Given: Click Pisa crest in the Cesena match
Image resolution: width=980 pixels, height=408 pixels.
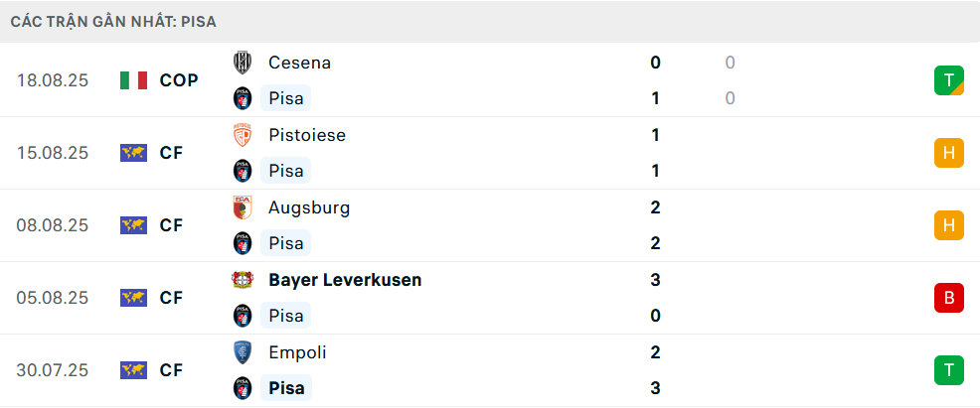Looking at the screenshot, I should (x=242, y=98).
